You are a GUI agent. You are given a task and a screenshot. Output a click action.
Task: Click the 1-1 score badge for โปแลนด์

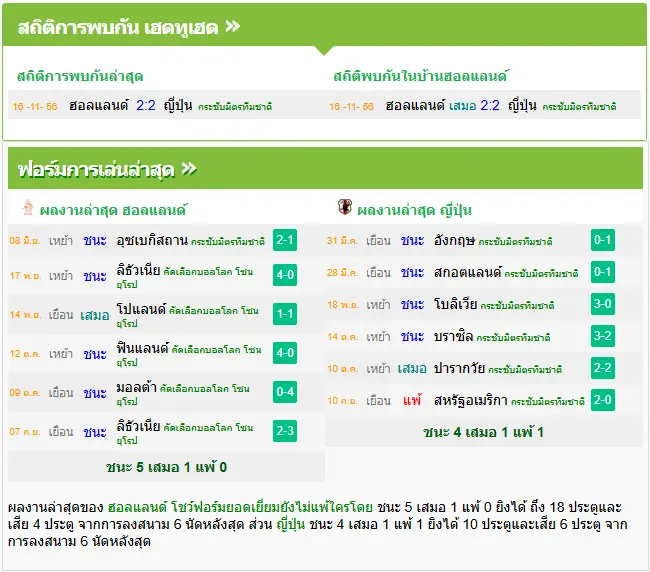click(x=285, y=314)
